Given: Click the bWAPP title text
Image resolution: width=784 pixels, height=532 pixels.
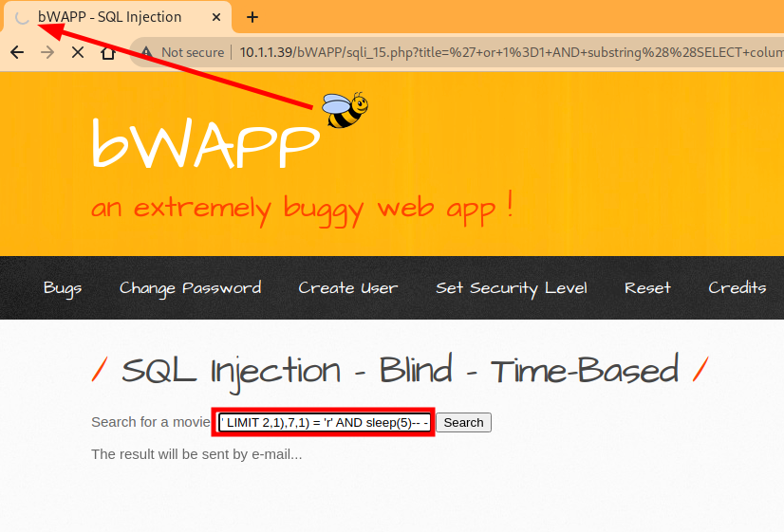Looking at the screenshot, I should tap(206, 144).
